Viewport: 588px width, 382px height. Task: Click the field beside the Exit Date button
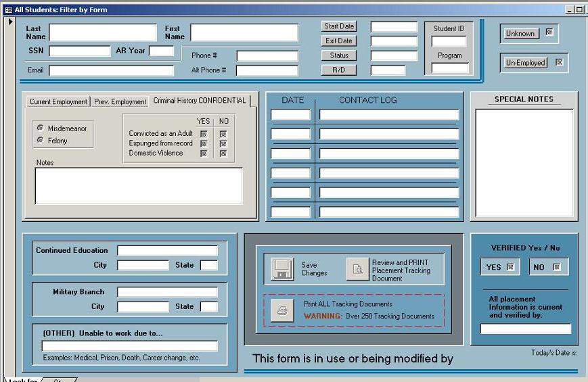(x=394, y=41)
